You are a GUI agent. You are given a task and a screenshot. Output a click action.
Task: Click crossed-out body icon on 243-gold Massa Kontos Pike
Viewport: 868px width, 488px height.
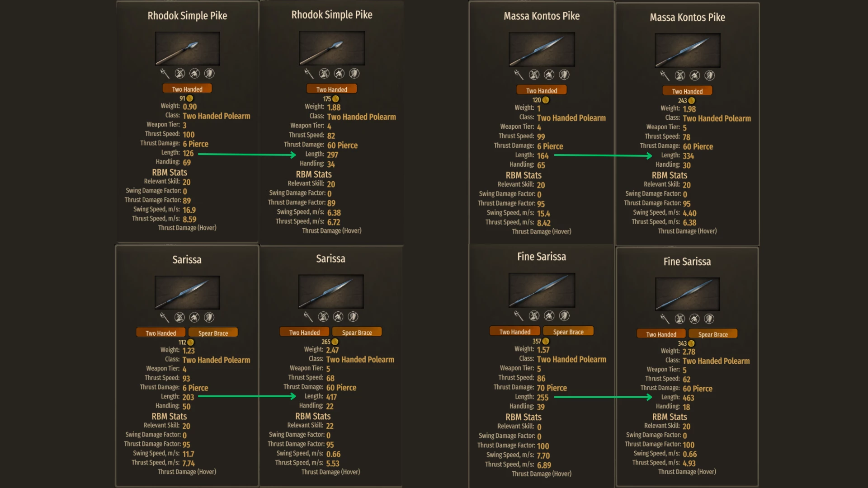click(x=680, y=75)
